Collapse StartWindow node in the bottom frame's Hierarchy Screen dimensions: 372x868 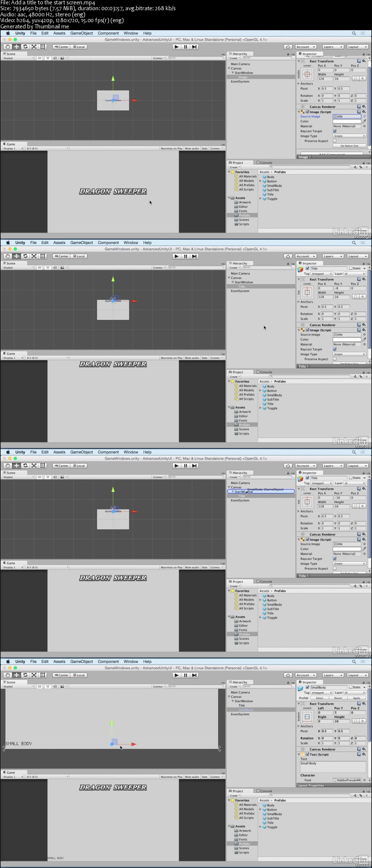pos(232,701)
